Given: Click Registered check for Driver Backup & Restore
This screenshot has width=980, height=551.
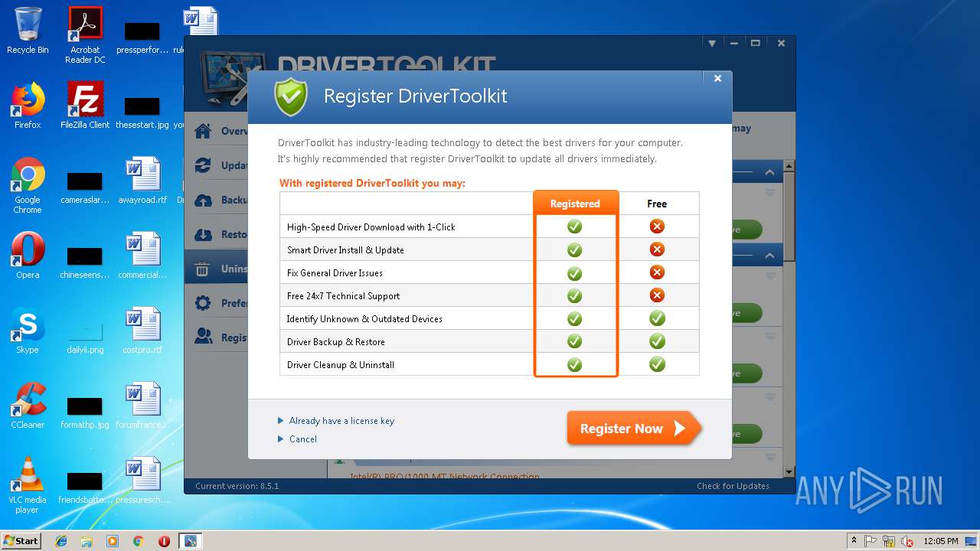Looking at the screenshot, I should (574, 341).
